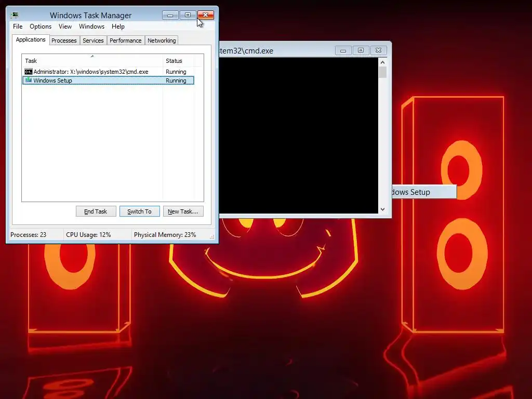Screen dimensions: 532x399
Task: Click the Running status of Windows Setup
Action: (176, 81)
